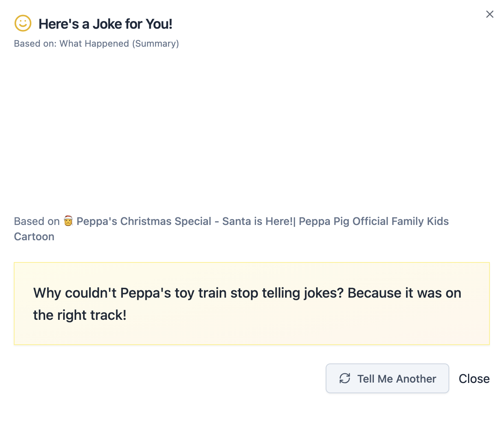The height and width of the screenshot is (430, 504).
Task: Click the "Based on: What Happened (Summary)" subtitle
Action: coord(96,44)
